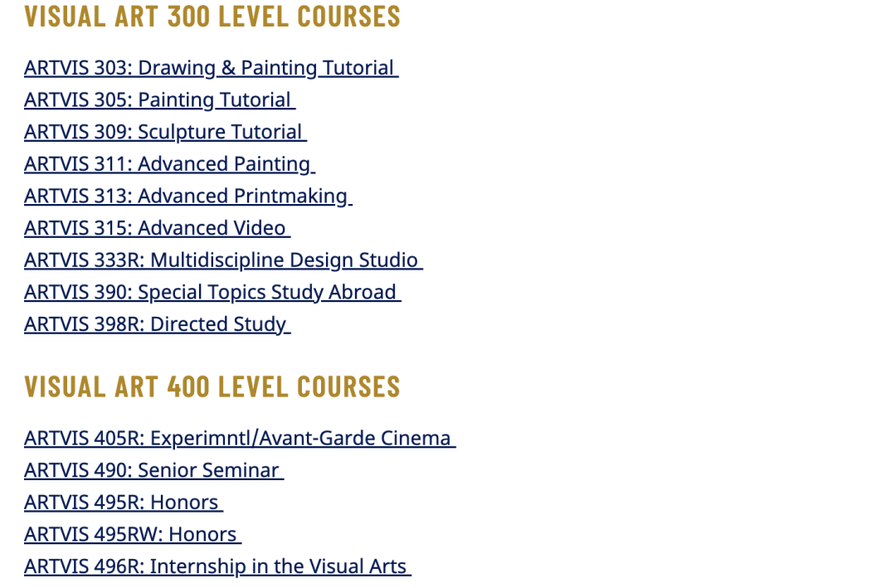Select the ARTVIS 495RW Honors link
The height and width of the screenshot is (588, 896).
pos(133,535)
